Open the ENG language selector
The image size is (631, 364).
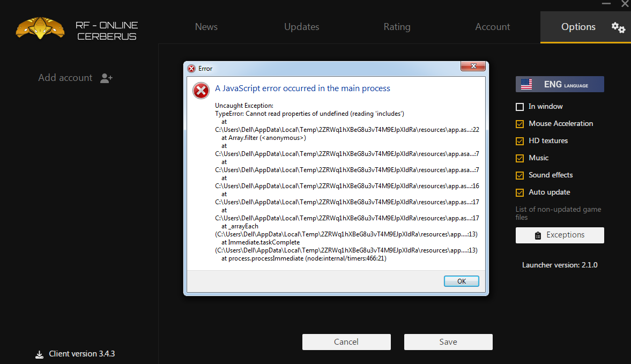click(560, 84)
